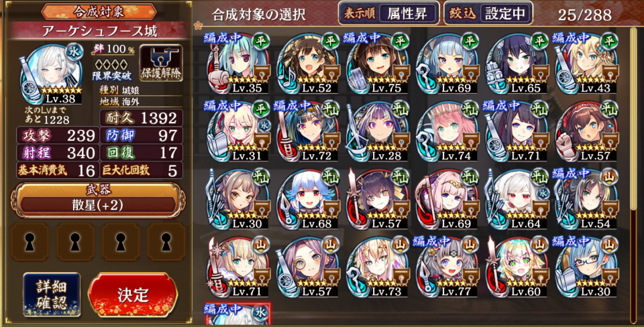Select the Lv.52 music note character
Screen dimensions: 644x327
pyautogui.click(x=309, y=64)
